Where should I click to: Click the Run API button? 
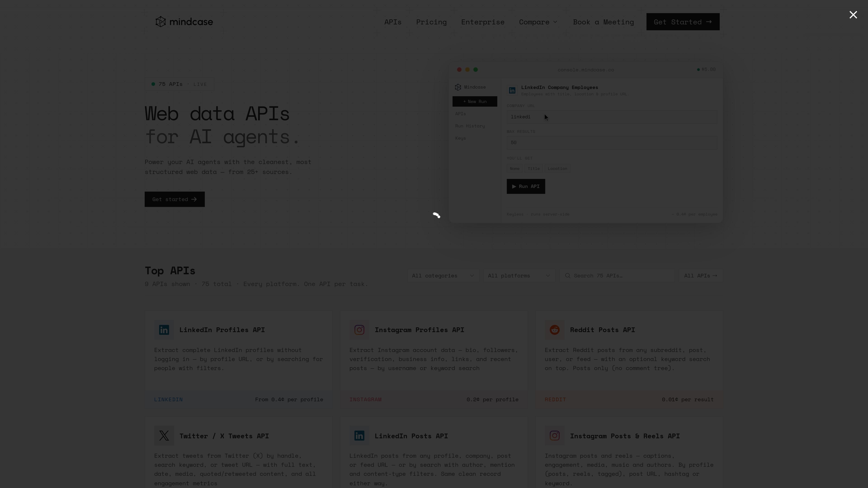coord(526,186)
